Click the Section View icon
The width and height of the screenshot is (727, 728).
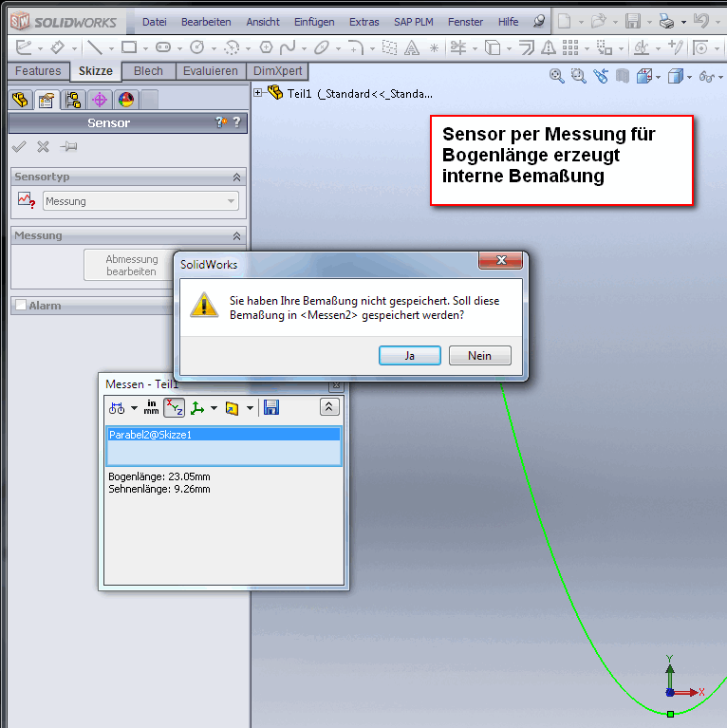(x=623, y=76)
